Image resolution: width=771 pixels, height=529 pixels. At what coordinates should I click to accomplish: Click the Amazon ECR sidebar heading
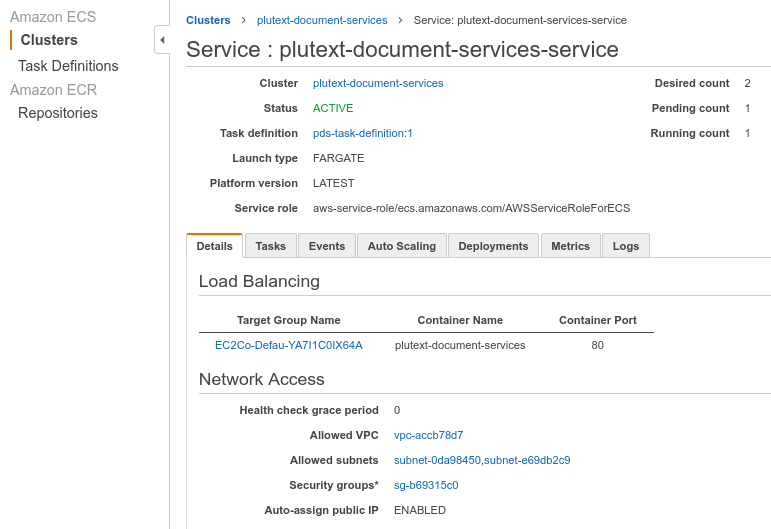click(54, 90)
